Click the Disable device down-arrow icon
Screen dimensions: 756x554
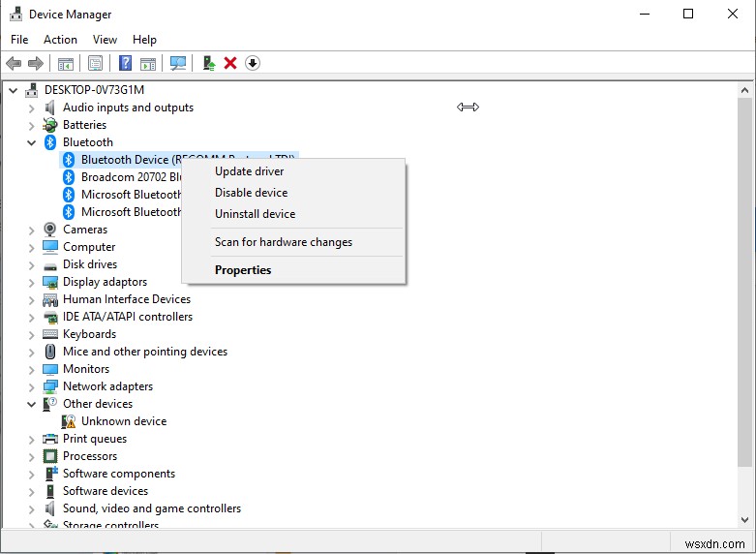[x=253, y=63]
